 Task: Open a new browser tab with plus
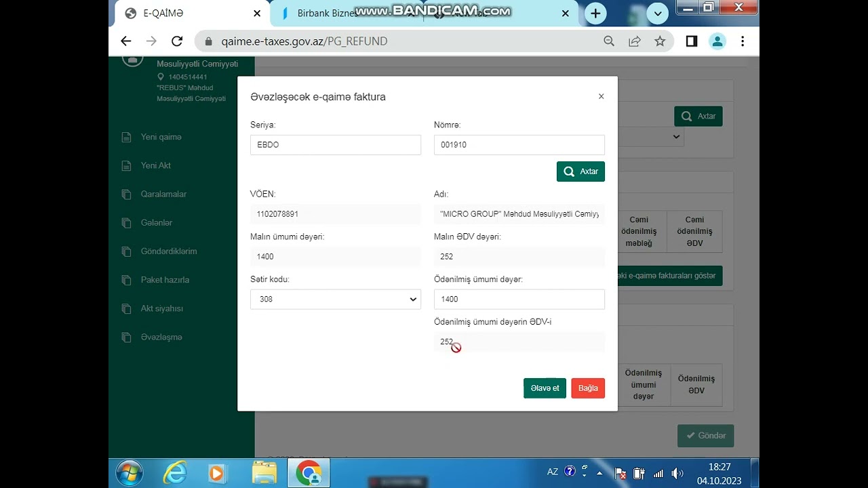coord(595,13)
